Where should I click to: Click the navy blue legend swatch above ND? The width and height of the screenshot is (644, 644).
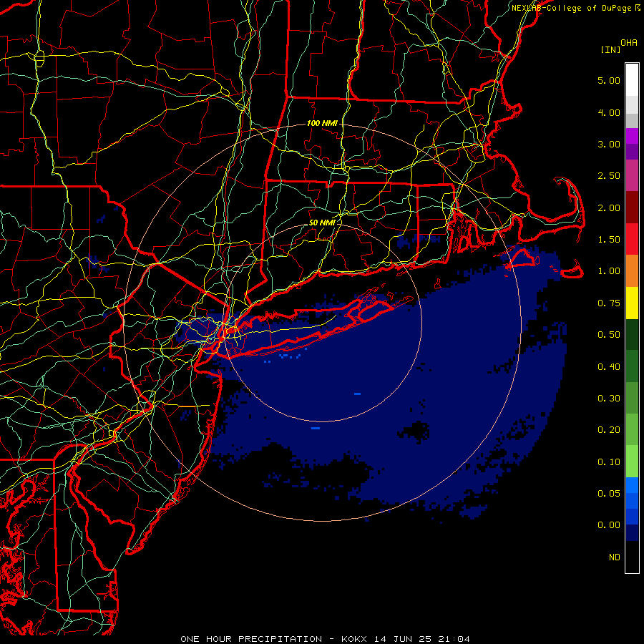click(x=632, y=533)
